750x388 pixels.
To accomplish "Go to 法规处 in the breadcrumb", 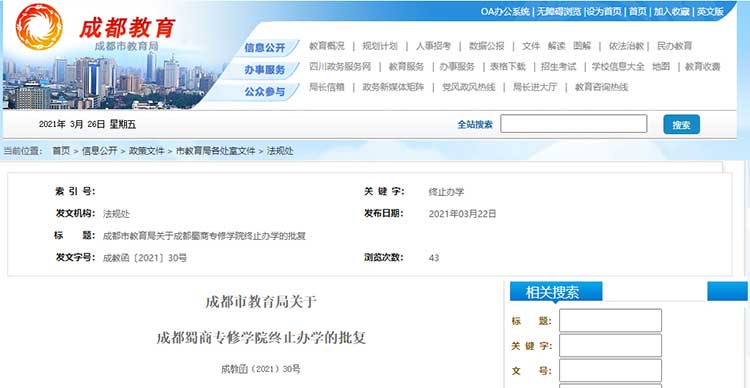I will 280,151.
